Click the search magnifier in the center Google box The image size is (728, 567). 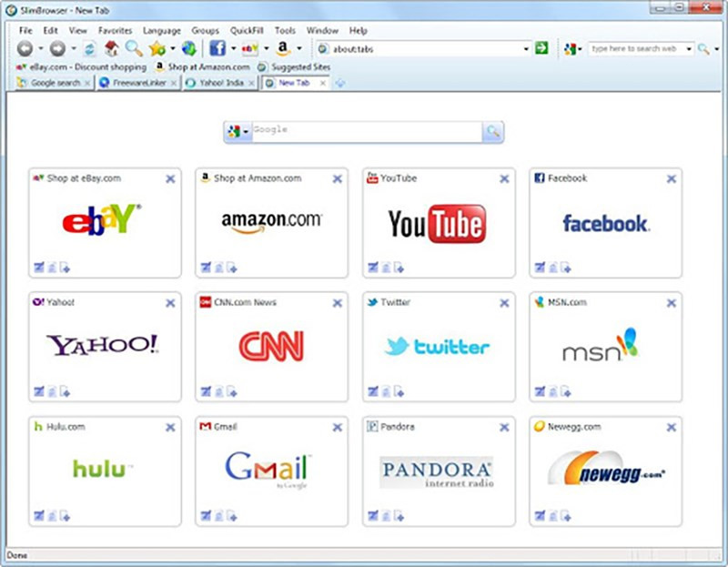[x=492, y=132]
